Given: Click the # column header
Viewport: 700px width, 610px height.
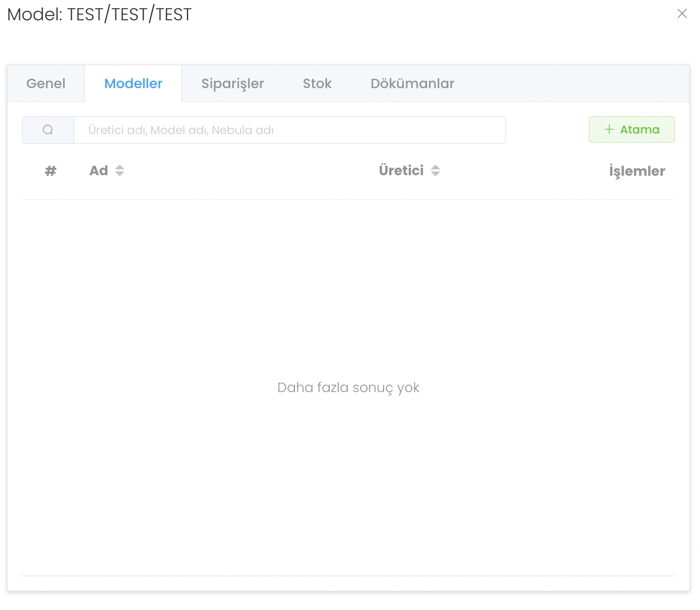Looking at the screenshot, I should tap(50, 171).
